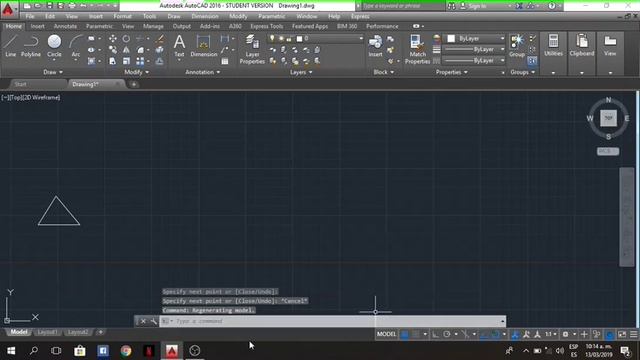Viewport: 640px width, 360px height.
Task: Expand the Properties panel
Action: 451,72
